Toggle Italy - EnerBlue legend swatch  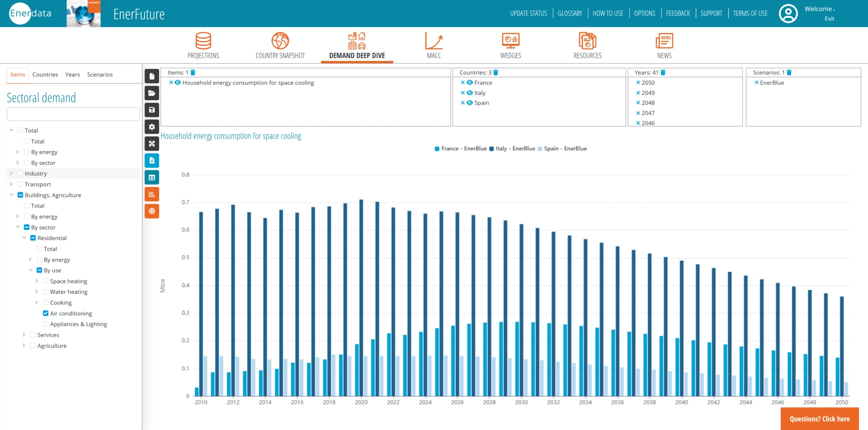click(x=491, y=149)
